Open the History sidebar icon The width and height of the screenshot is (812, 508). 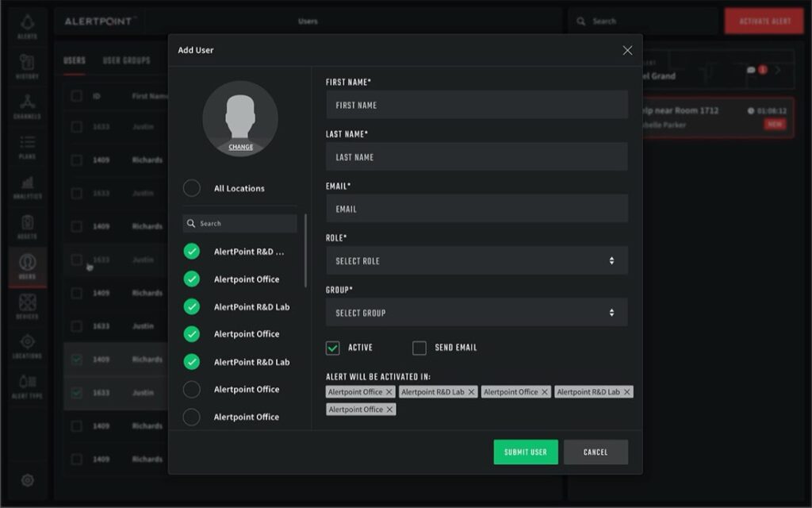click(28, 67)
